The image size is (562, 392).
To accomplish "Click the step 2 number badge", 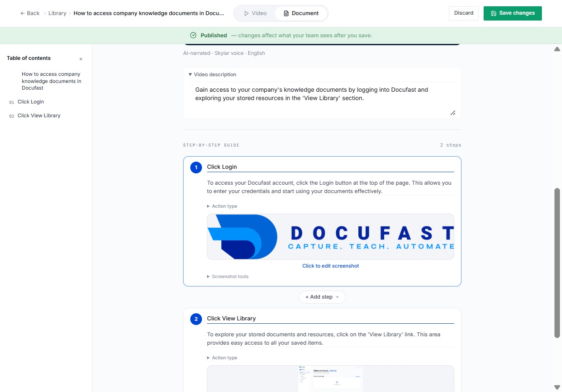I will click(196, 319).
